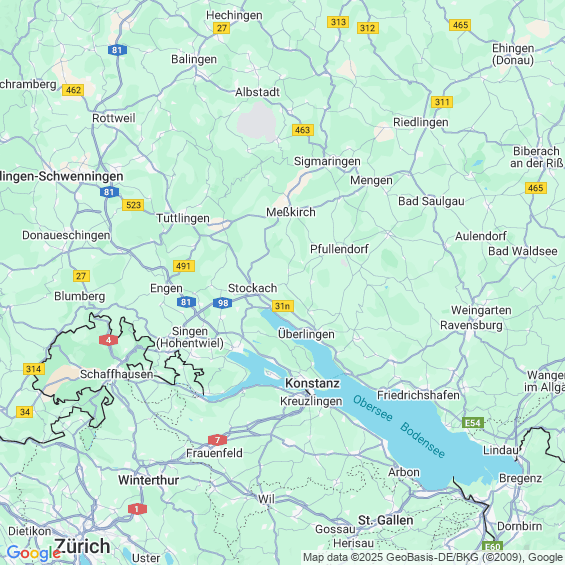The image size is (565, 565).
Task: Select the Sigmaringen town label
Action: click(x=327, y=161)
